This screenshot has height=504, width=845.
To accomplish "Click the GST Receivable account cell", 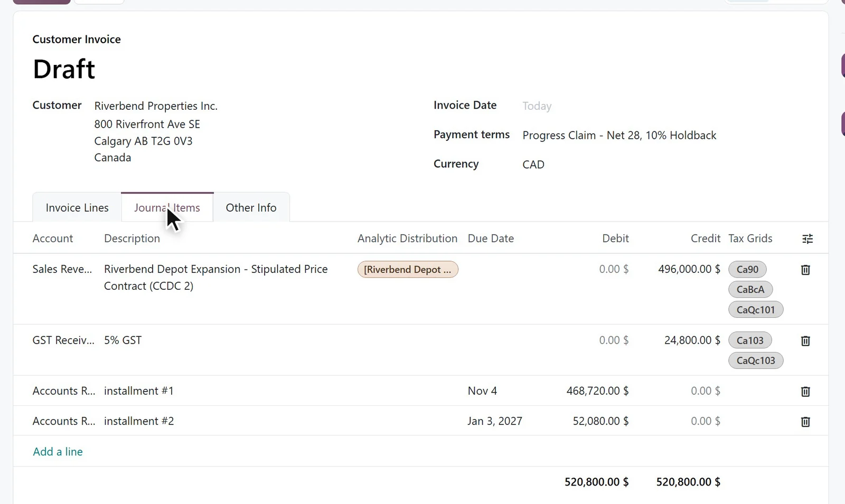I will tap(63, 340).
